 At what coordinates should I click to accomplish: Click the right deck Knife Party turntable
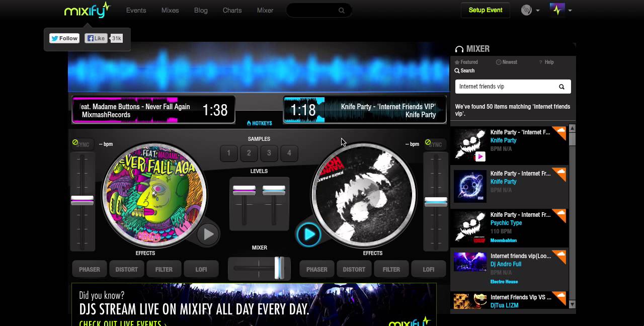(x=364, y=195)
